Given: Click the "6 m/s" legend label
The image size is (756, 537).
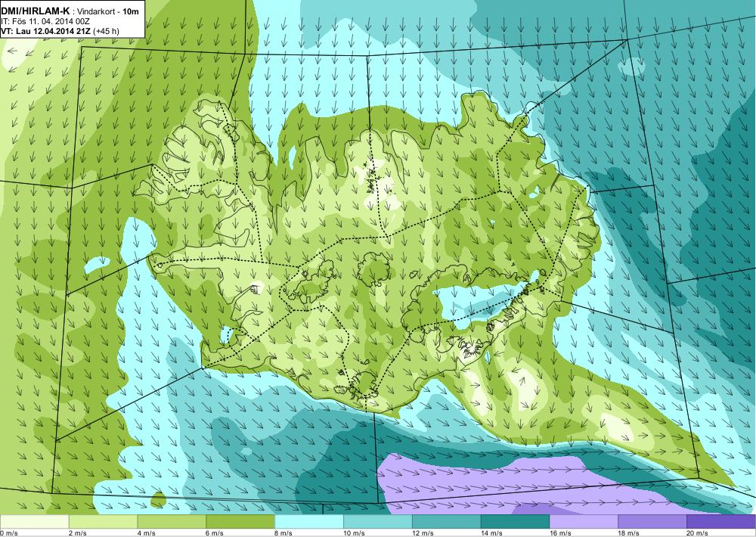Looking at the screenshot, I should (215, 533).
